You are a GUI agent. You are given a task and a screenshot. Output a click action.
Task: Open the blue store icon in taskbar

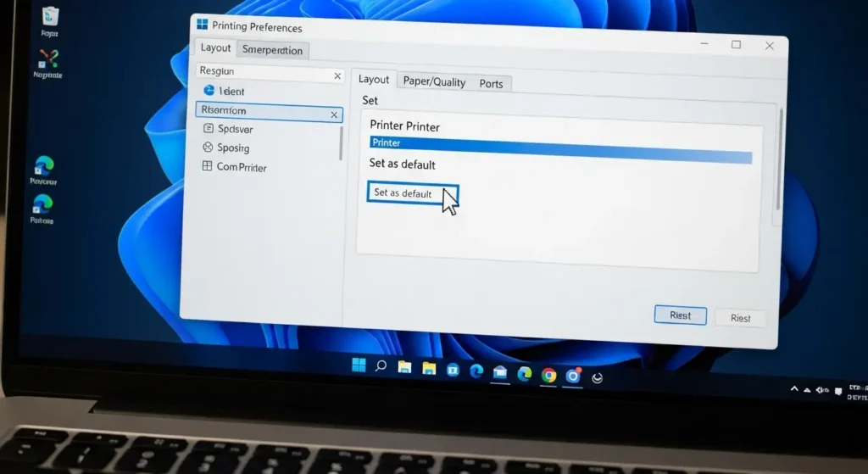(453, 370)
